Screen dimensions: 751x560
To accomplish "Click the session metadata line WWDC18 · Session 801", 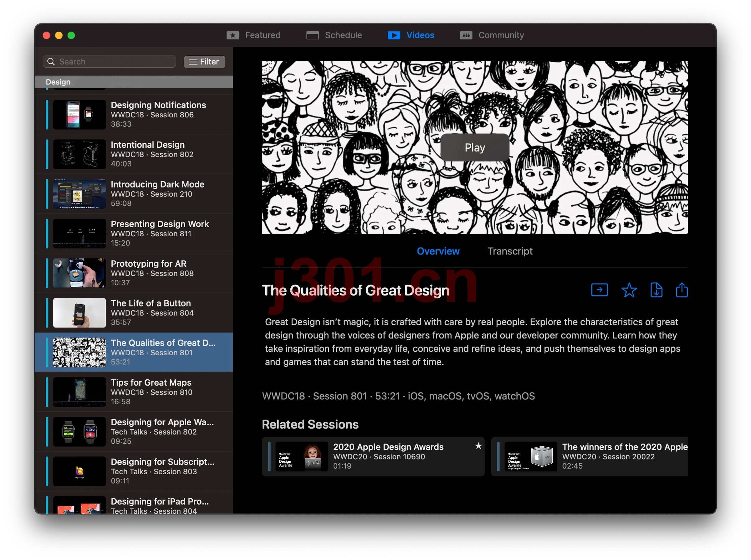I will pos(399,396).
